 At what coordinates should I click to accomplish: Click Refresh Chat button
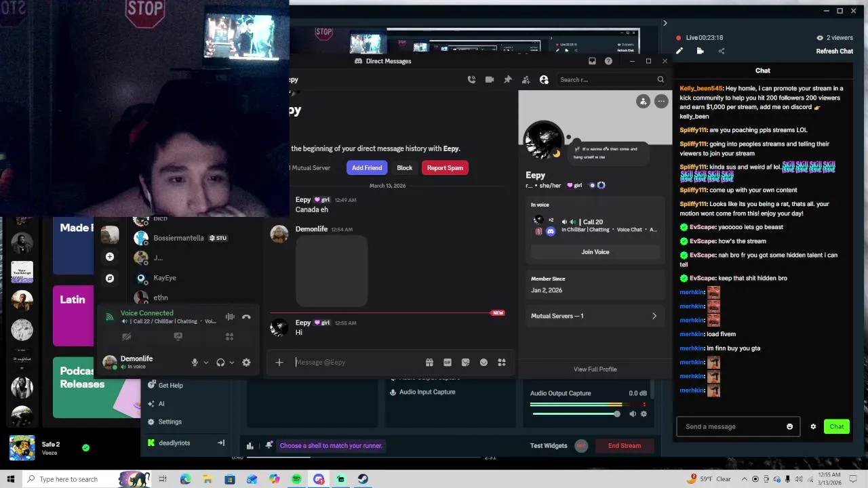[835, 51]
